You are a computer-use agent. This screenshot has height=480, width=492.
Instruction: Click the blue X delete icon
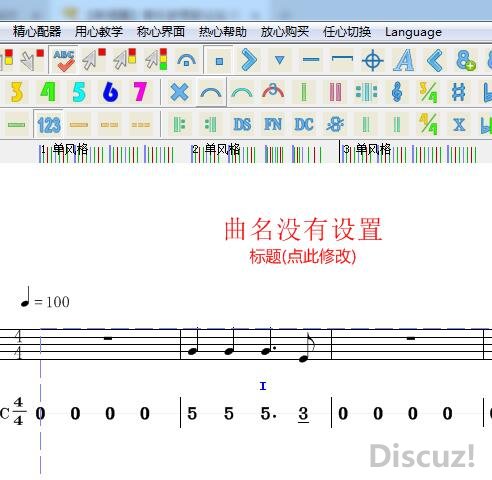pyautogui.click(x=179, y=92)
